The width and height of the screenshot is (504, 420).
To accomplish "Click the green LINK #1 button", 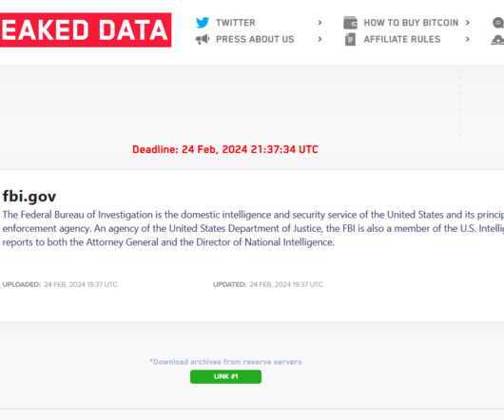I will (225, 376).
